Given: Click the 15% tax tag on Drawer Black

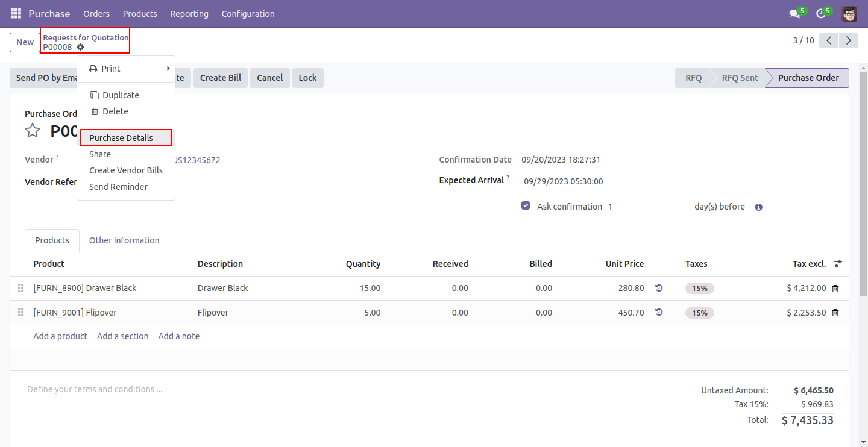Looking at the screenshot, I should coord(700,289).
